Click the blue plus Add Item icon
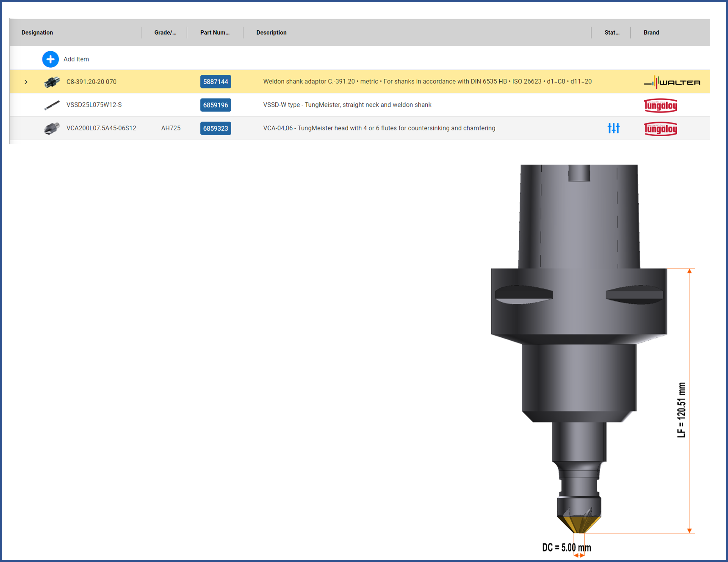This screenshot has width=728, height=562. 50,59
